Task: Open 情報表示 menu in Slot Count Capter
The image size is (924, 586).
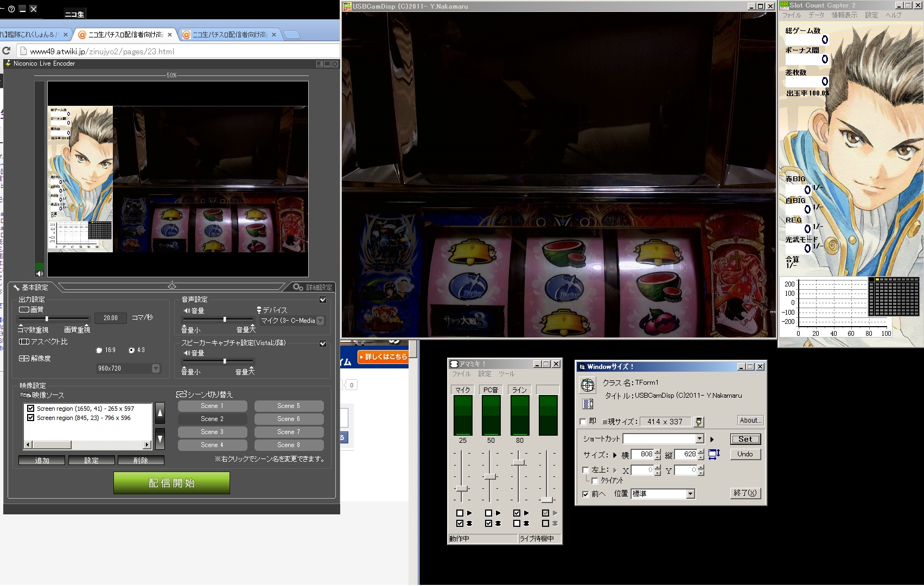Action: (x=845, y=15)
